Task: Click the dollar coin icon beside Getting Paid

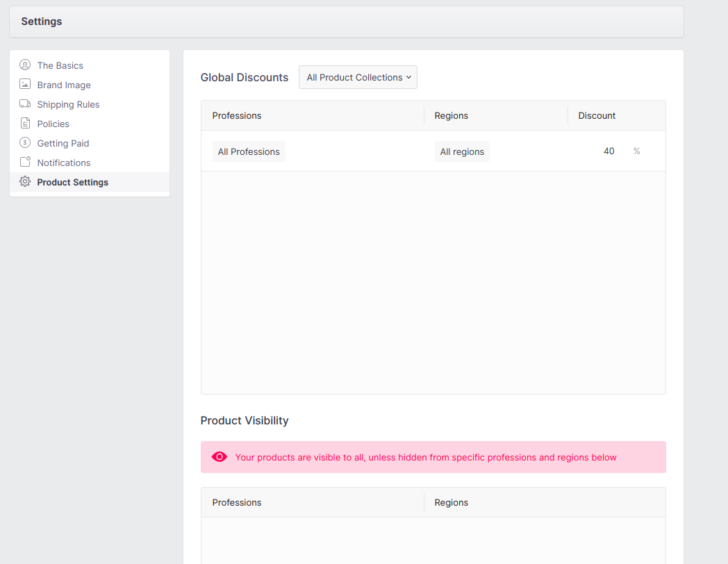Action: tap(25, 143)
